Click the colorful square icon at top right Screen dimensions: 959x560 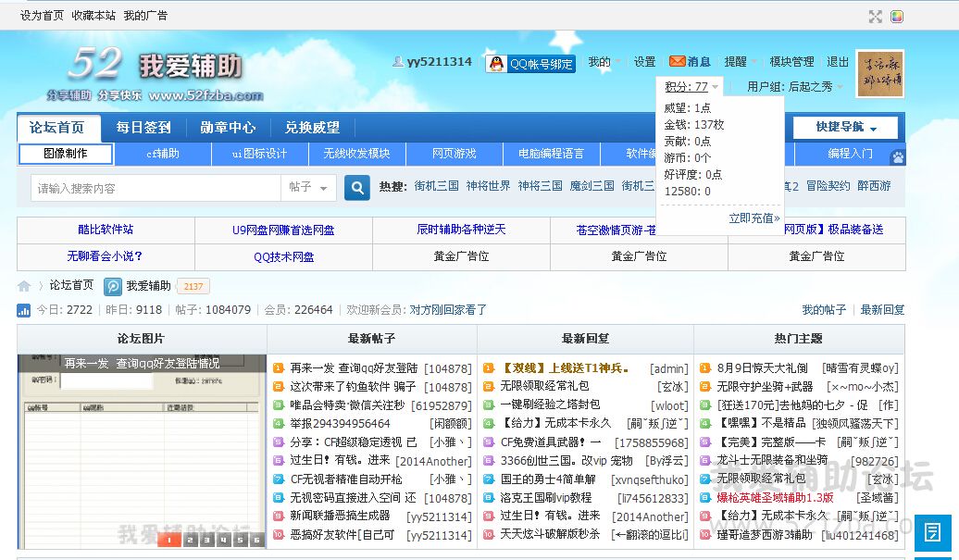pyautogui.click(x=897, y=17)
